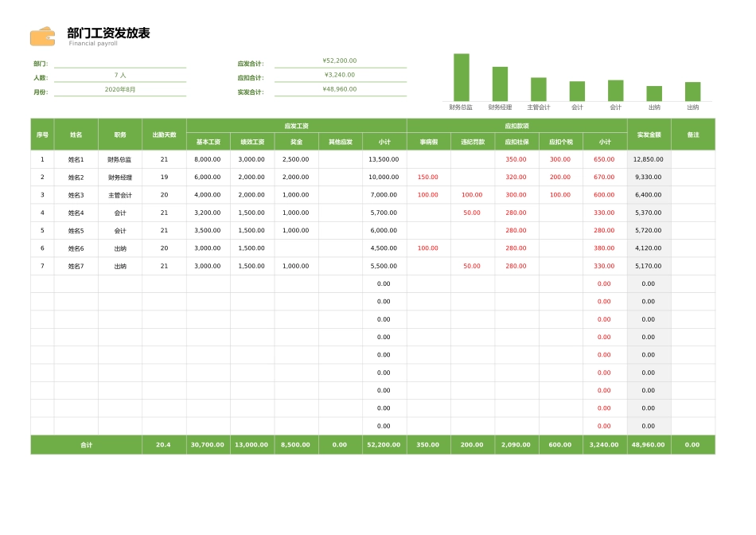Viewport: 756px width, 535px height.
Task: Select the 姓名 column header
Action: pyautogui.click(x=76, y=134)
